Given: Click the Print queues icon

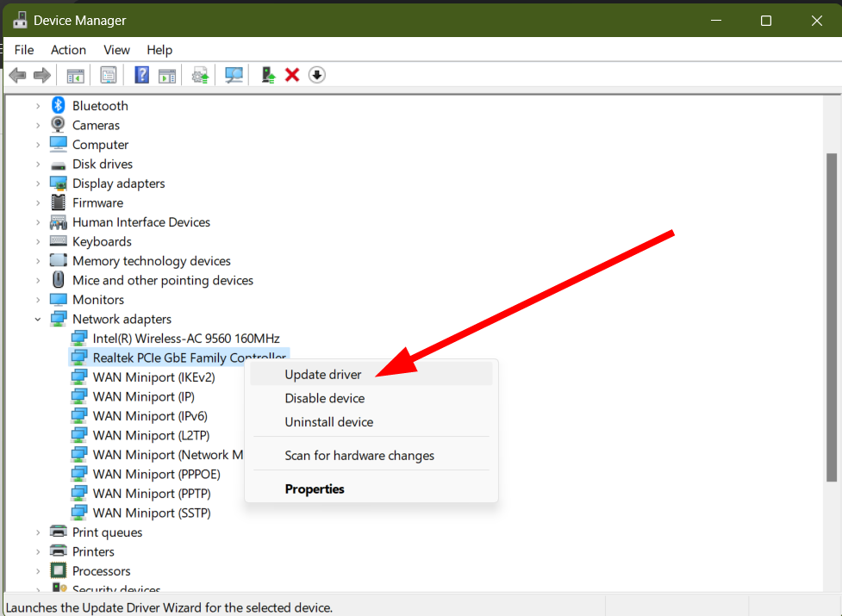Looking at the screenshot, I should pyautogui.click(x=58, y=532).
